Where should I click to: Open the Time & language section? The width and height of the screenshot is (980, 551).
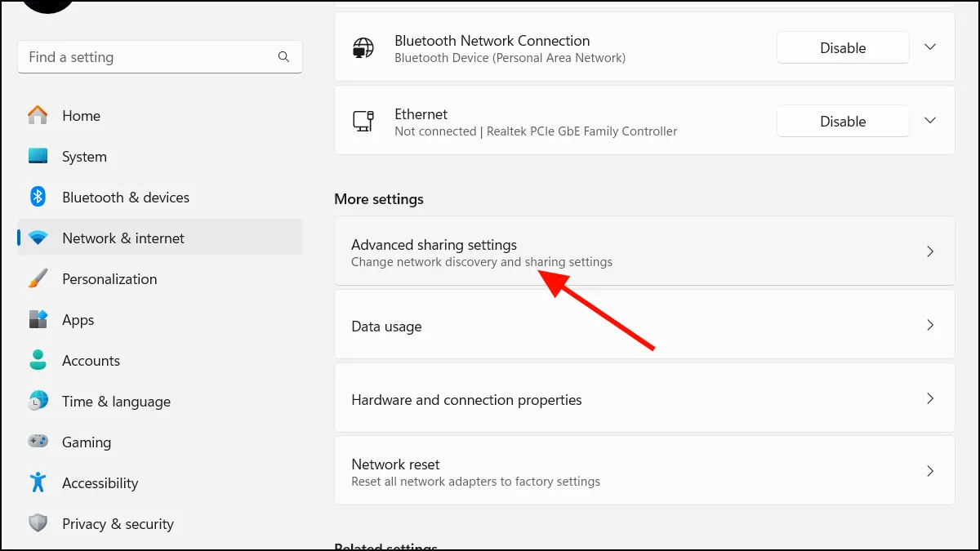click(116, 402)
